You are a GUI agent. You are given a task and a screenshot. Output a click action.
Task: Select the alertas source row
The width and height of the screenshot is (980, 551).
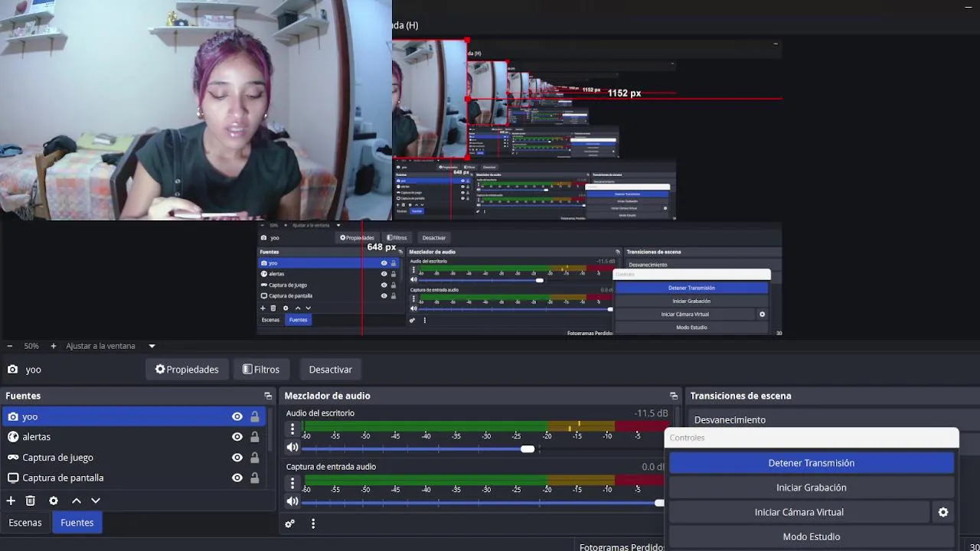[134, 436]
